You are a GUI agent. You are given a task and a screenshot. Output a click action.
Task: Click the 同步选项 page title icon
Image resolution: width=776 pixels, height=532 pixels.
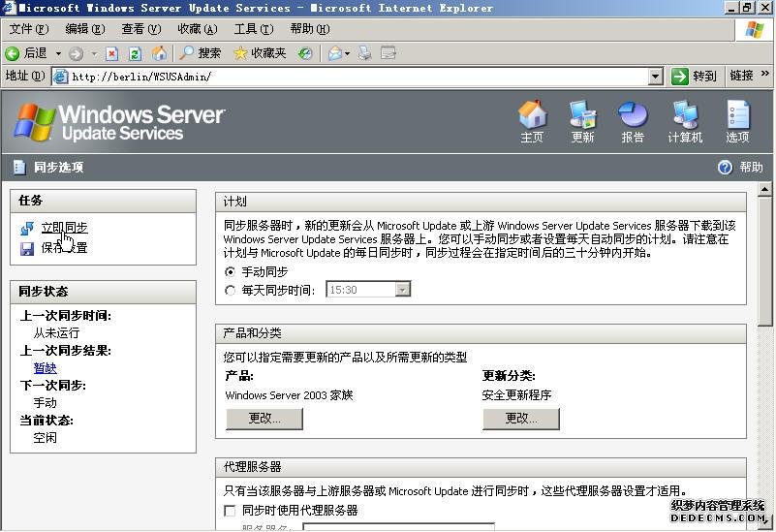click(x=19, y=168)
